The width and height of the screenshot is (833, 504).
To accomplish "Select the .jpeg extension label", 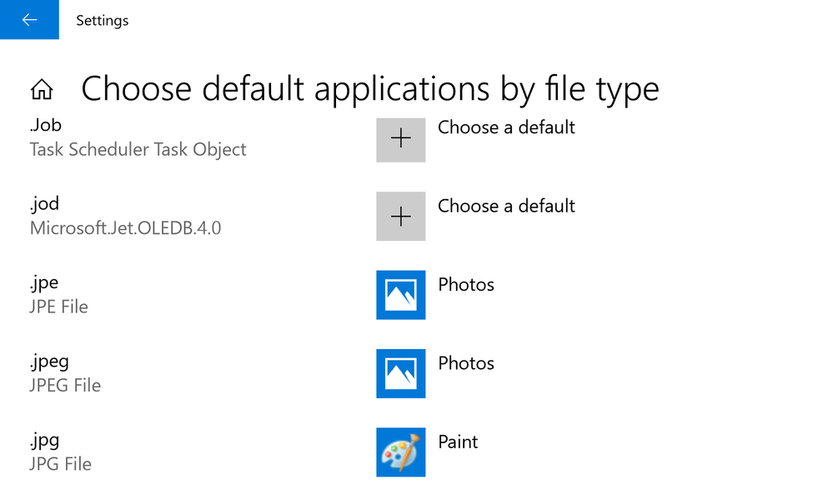I will (49, 362).
